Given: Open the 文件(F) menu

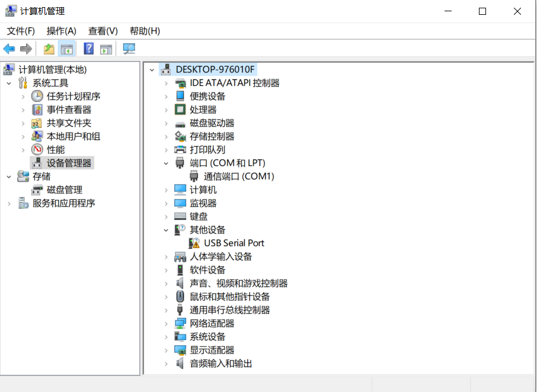Looking at the screenshot, I should (x=21, y=31).
